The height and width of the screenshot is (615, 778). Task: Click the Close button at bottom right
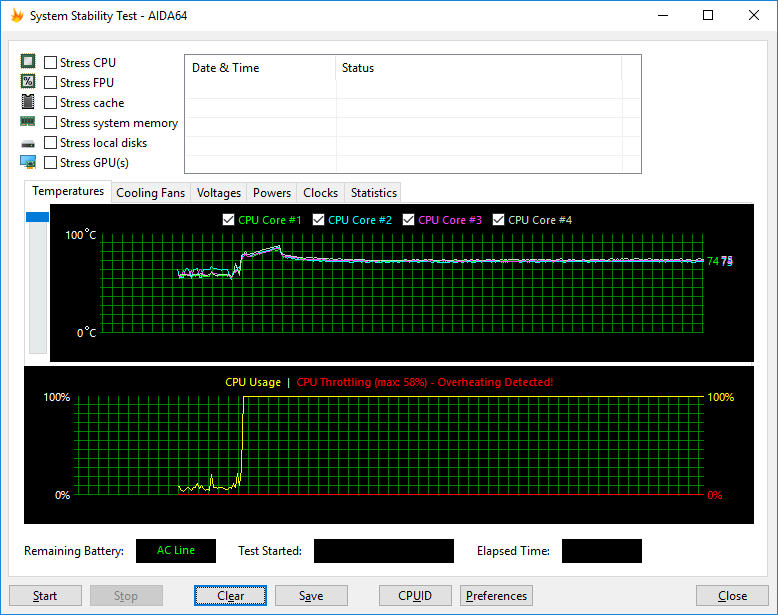pyautogui.click(x=732, y=596)
